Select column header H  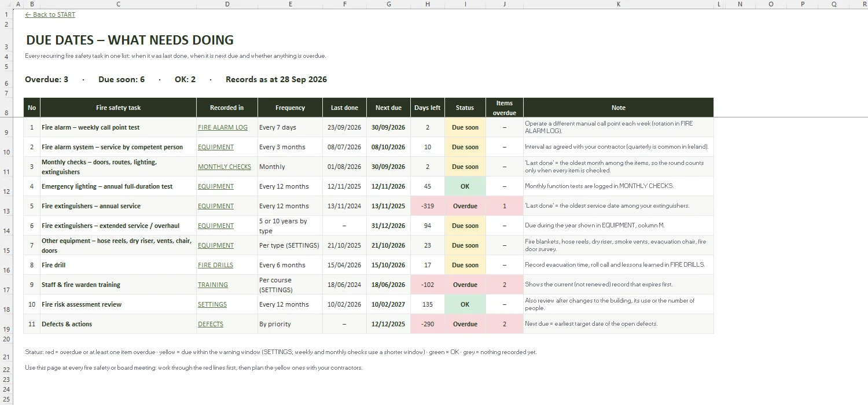(428, 4)
